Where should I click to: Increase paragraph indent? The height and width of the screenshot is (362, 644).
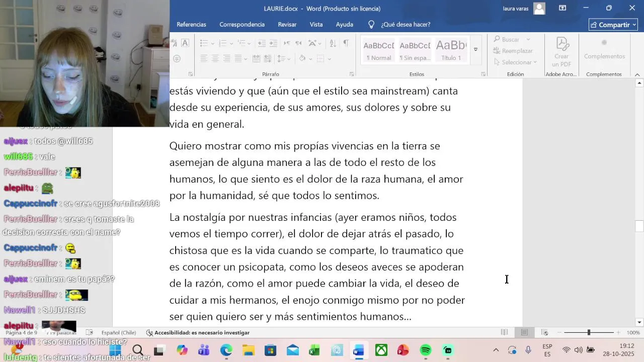[273, 43]
